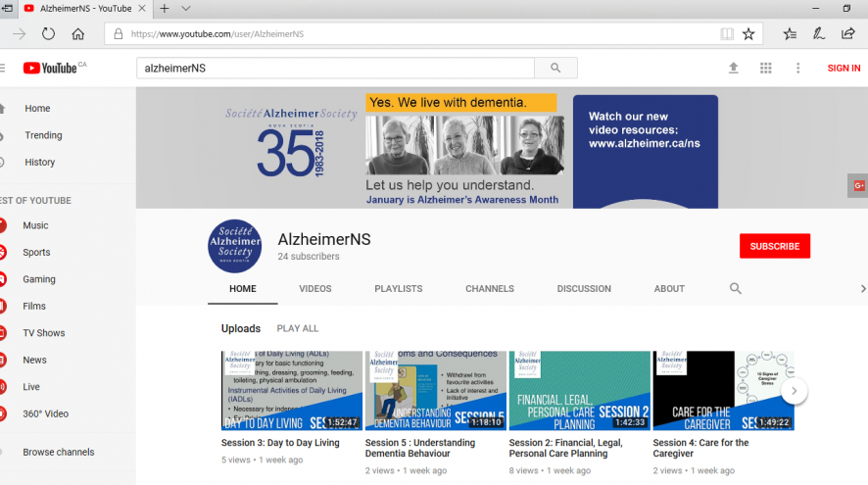Click the Uploads heading link

[241, 328]
